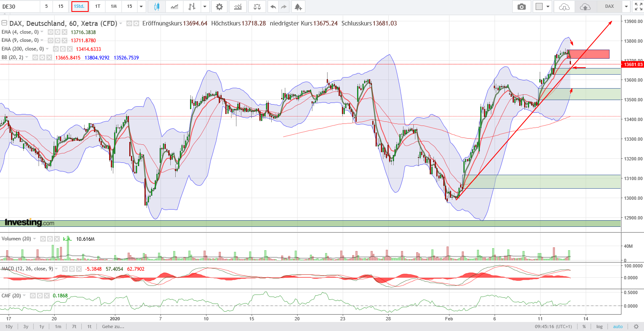Remove the EMA 200 indicator
644x331 pixels.
(x=69, y=49)
